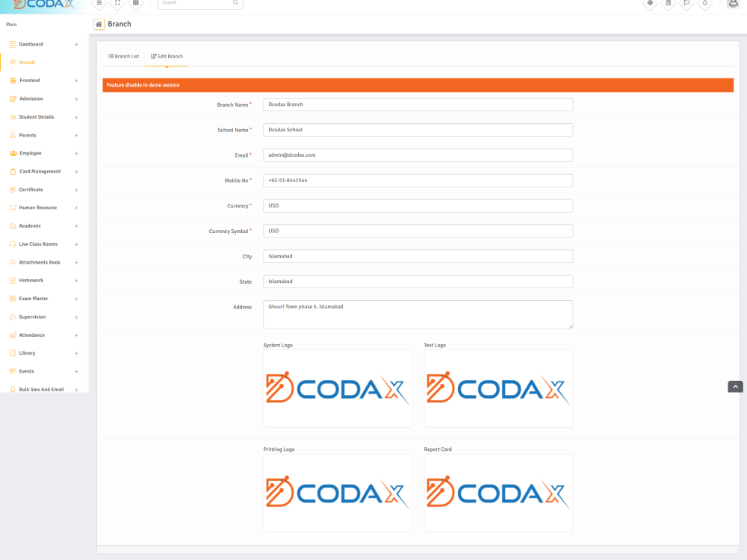Click the State input field
Viewport: 747px width, 560px height.
(418, 281)
